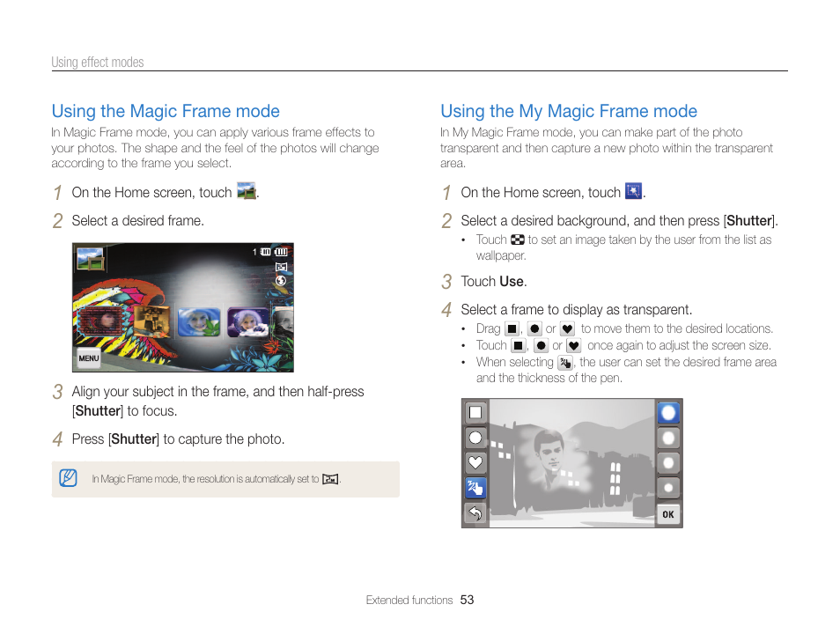Click '[Shutter]' in the desired background step

pos(749,221)
